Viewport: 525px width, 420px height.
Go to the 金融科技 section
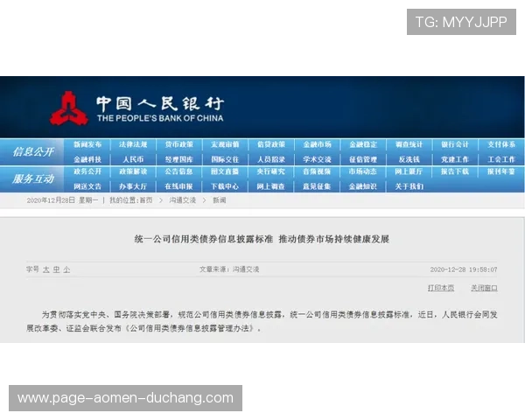point(87,159)
